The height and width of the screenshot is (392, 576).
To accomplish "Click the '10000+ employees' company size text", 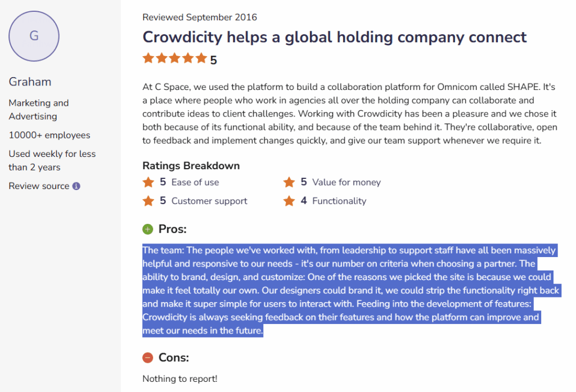I will pos(49,135).
